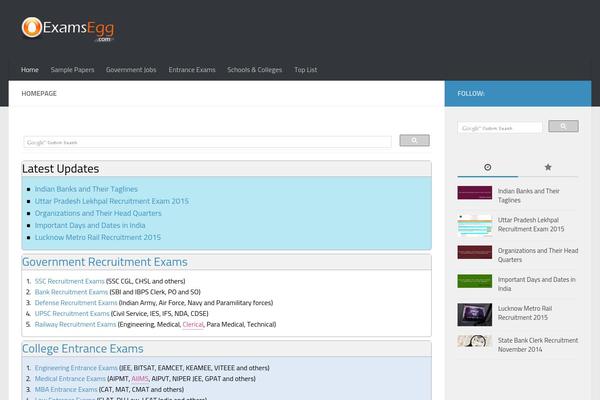Open Indian Banks and Their Taglines update
600x400 pixels.
86,189
